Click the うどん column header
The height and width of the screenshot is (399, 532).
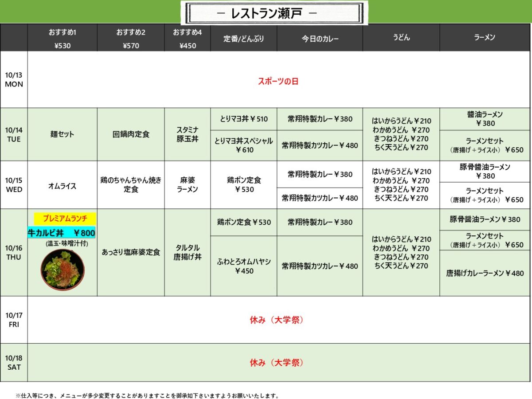click(x=401, y=38)
